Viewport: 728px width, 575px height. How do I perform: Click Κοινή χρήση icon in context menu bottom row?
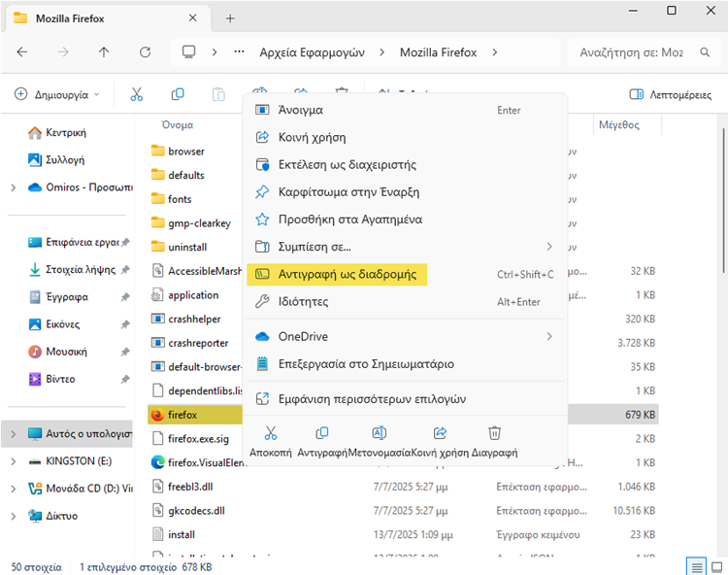(x=440, y=433)
